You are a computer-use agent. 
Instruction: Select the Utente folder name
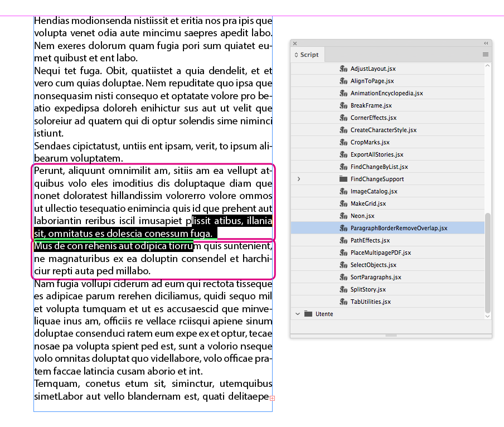pos(324,314)
